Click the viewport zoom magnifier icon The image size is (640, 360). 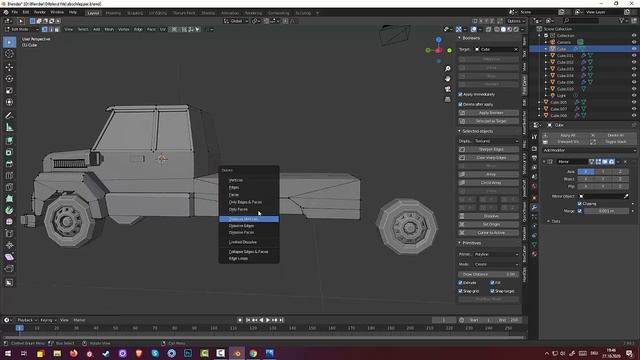(448, 69)
